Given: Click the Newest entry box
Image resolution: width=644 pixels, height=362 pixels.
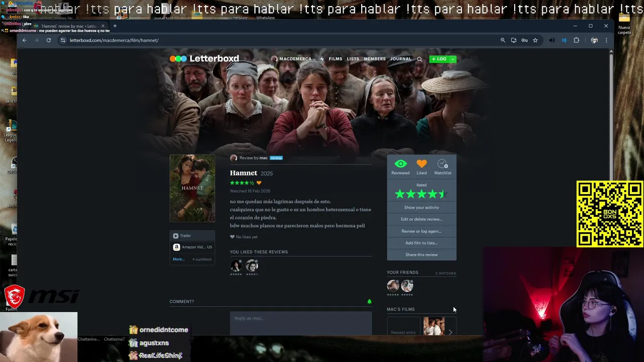Looking at the screenshot, I should pyautogui.click(x=404, y=327).
